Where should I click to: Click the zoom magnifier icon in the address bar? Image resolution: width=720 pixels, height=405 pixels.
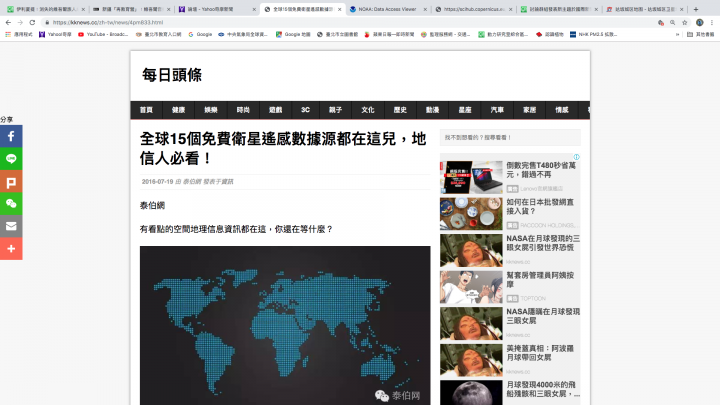pyautogui.click(x=672, y=22)
